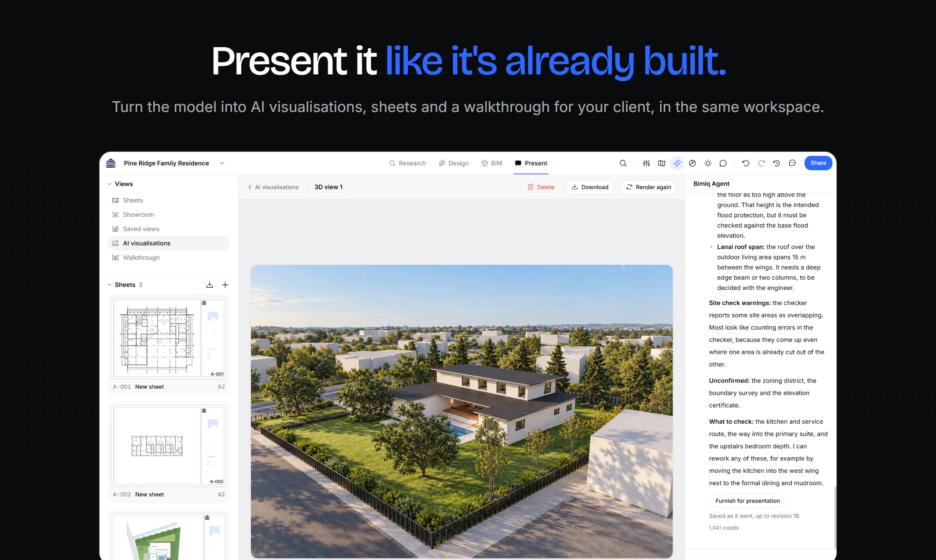Click the Bimiq Agent panel scrollbar
936x560 pixels.
click(835, 517)
